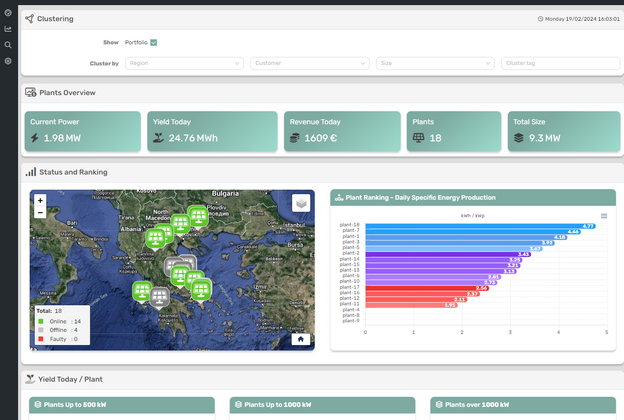Open the analytics chart icon in sidebar
Image resolution: width=624 pixels, height=420 pixels.
click(8, 29)
